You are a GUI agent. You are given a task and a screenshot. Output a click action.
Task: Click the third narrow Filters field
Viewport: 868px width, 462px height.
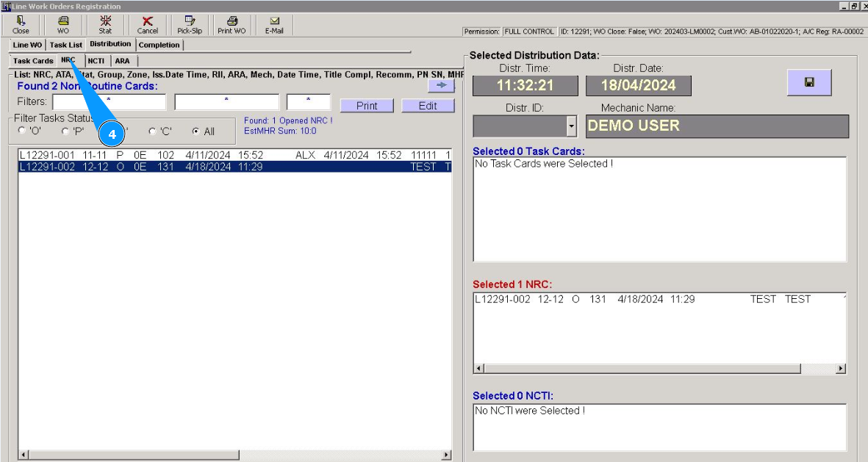(x=309, y=102)
